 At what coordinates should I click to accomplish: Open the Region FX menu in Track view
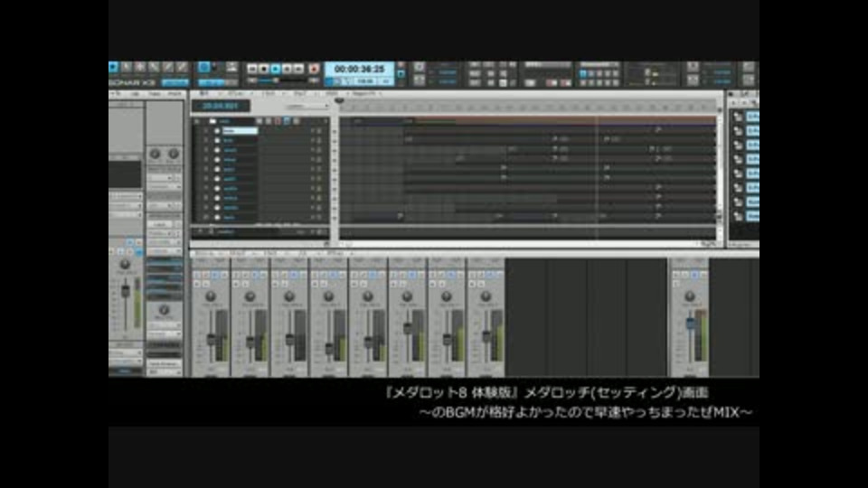pyautogui.click(x=364, y=94)
